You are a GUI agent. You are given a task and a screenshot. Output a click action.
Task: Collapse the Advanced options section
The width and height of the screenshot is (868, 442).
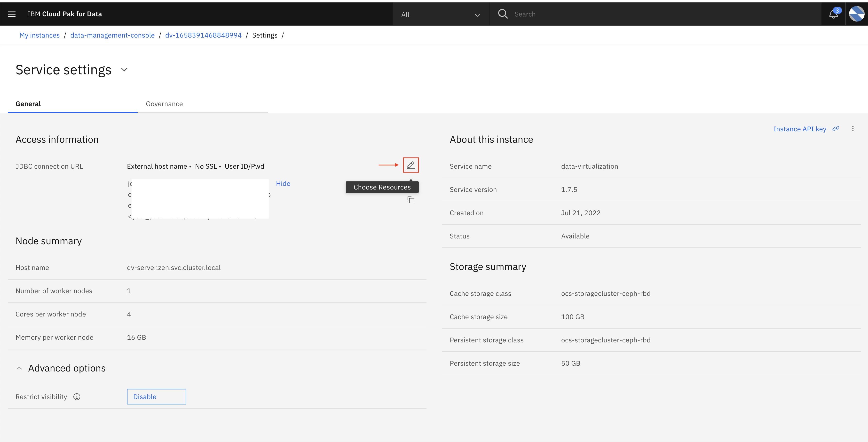point(20,368)
